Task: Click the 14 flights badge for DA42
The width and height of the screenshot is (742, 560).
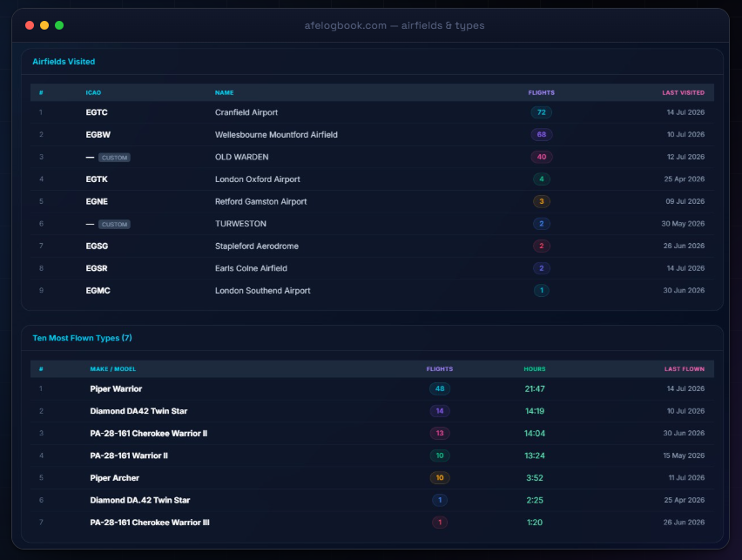Action: coord(440,411)
